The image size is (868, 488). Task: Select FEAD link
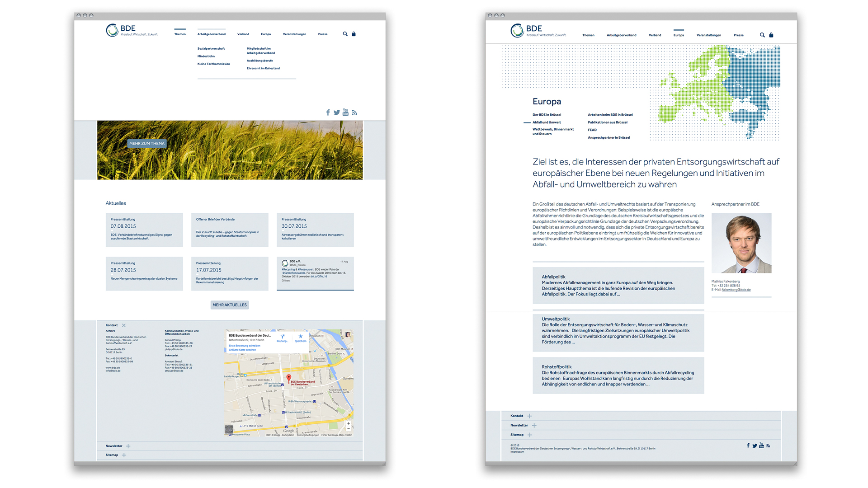[592, 130]
